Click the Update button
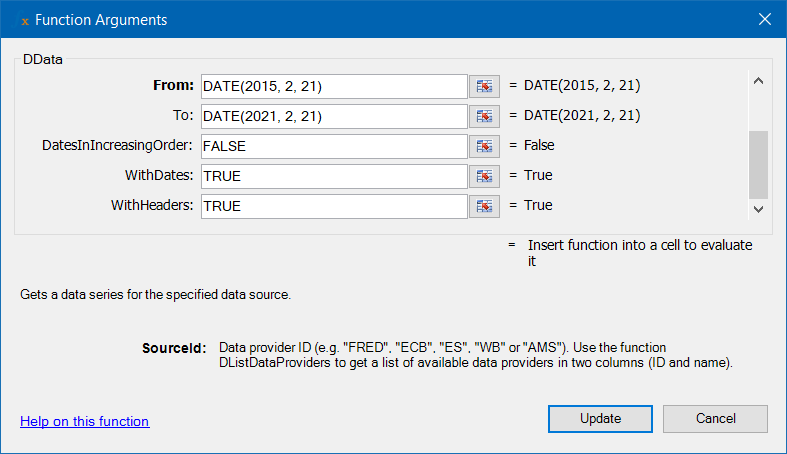The width and height of the screenshot is (787, 454). tap(600, 419)
